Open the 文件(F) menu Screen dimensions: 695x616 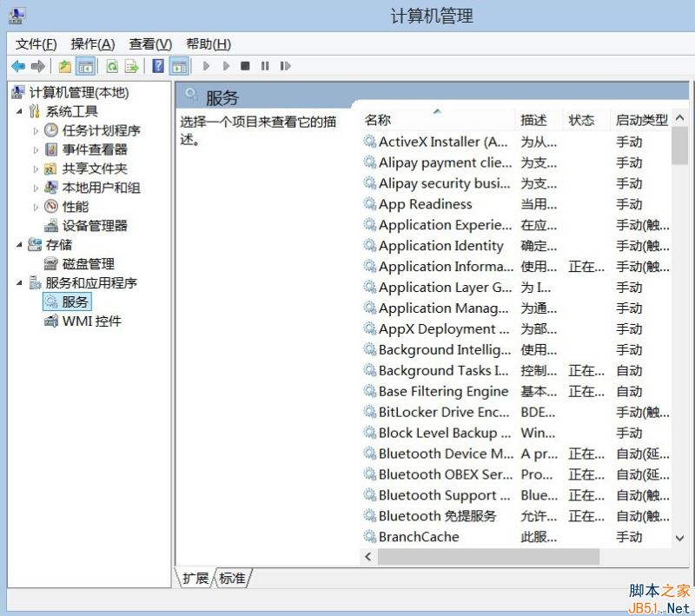[x=36, y=43]
